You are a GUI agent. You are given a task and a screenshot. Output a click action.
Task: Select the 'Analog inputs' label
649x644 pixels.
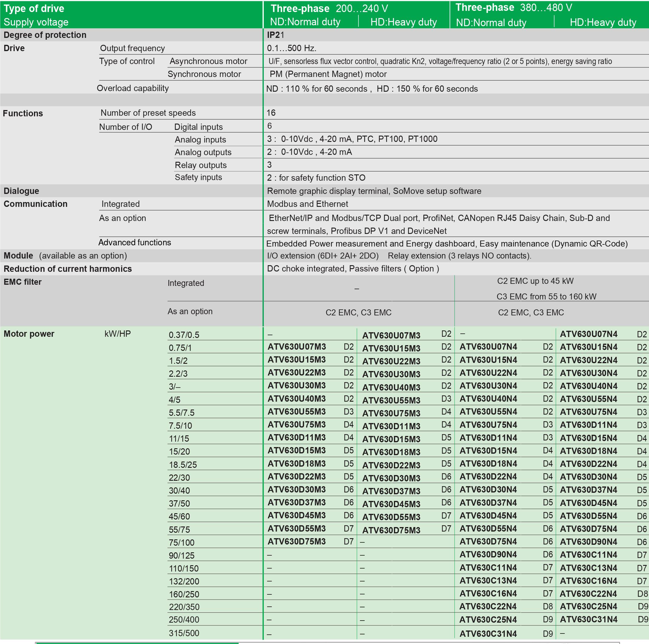click(x=200, y=140)
